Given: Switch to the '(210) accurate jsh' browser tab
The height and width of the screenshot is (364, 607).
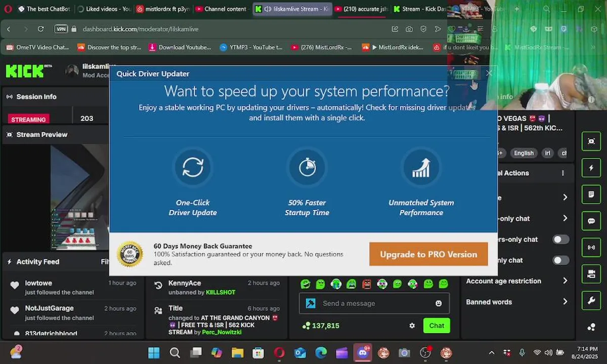Looking at the screenshot, I should click(361, 9).
